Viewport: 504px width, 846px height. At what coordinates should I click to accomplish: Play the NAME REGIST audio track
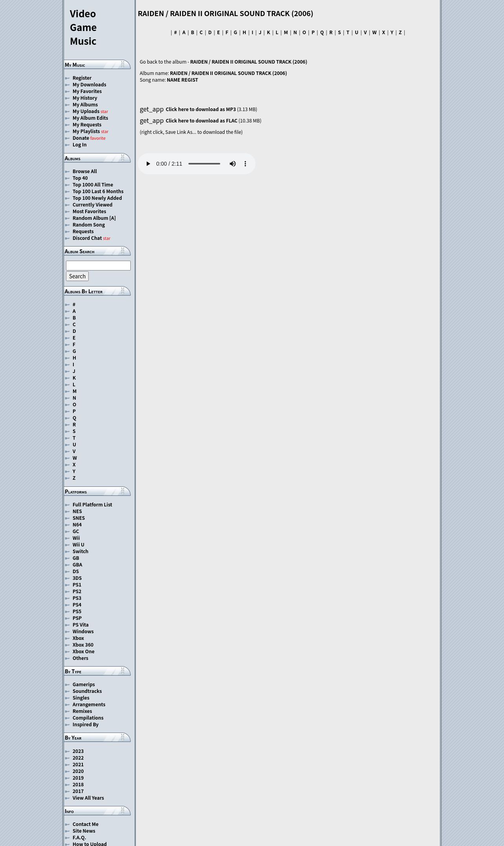[148, 164]
